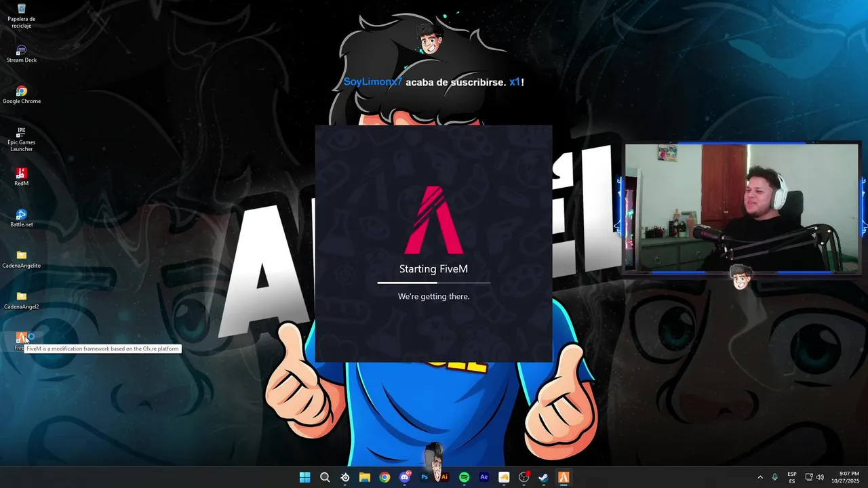Click the SoyLimonx7 subscriber name
The width and height of the screenshot is (868, 488).
click(373, 82)
